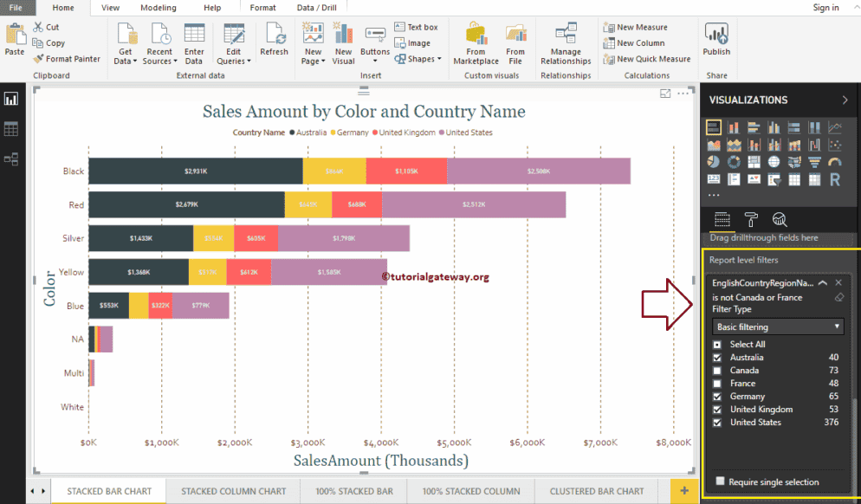The width and height of the screenshot is (861, 504).
Task: Select the Pie chart visualization icon
Action: [713, 161]
